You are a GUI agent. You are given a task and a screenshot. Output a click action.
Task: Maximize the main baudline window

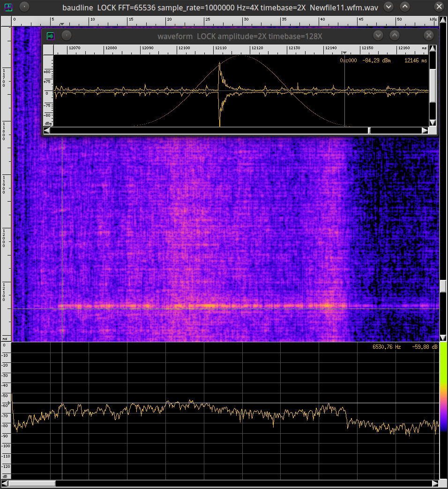point(405,7)
